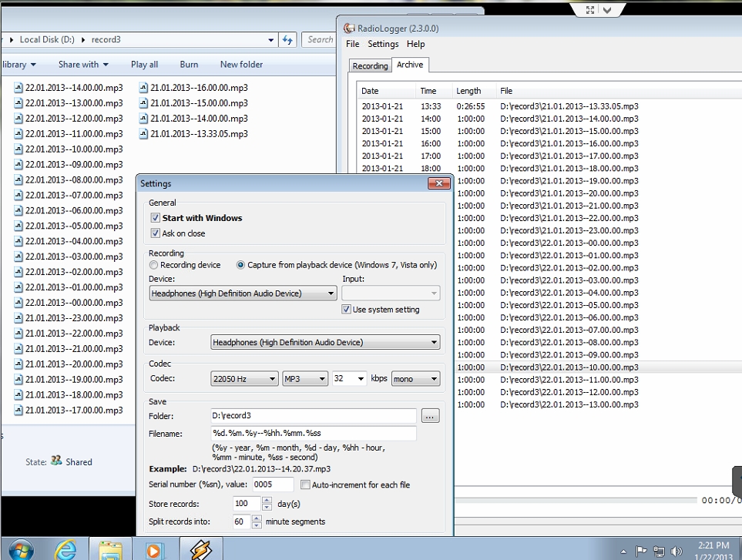The image size is (742, 560).
Task: Open RadioLogger Help menu
Action: [415, 44]
